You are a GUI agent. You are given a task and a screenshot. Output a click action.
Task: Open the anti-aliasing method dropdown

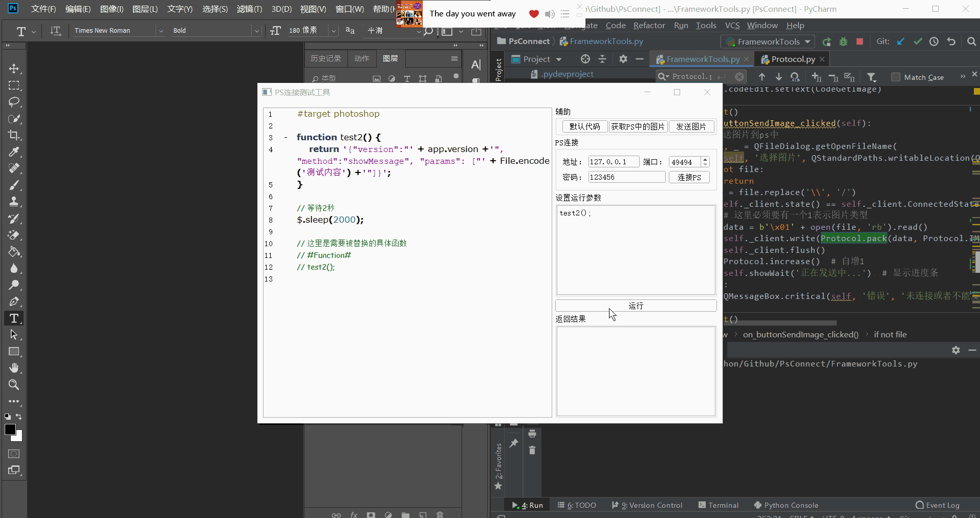click(x=419, y=31)
